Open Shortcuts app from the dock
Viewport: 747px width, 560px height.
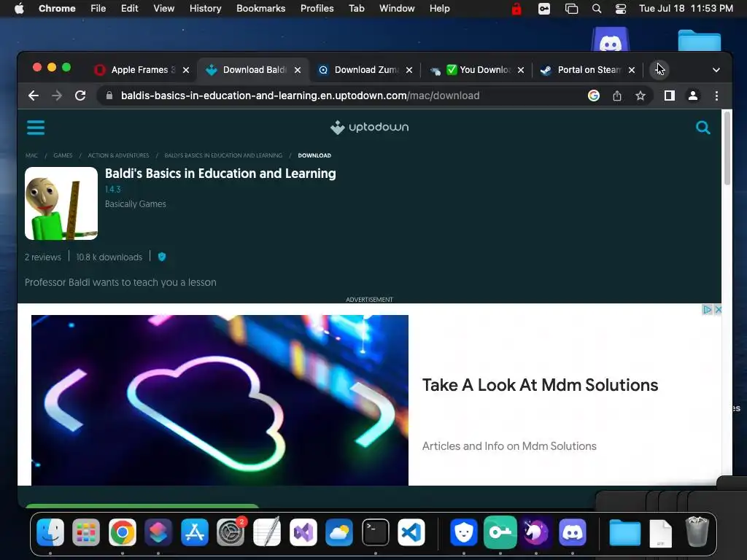point(158,532)
